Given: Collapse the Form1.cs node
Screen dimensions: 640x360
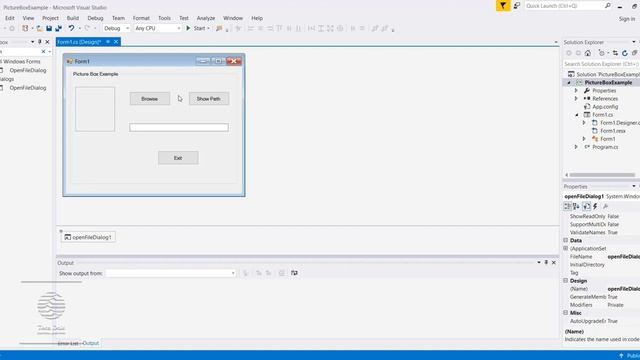Looking at the screenshot, I should 577,115.
